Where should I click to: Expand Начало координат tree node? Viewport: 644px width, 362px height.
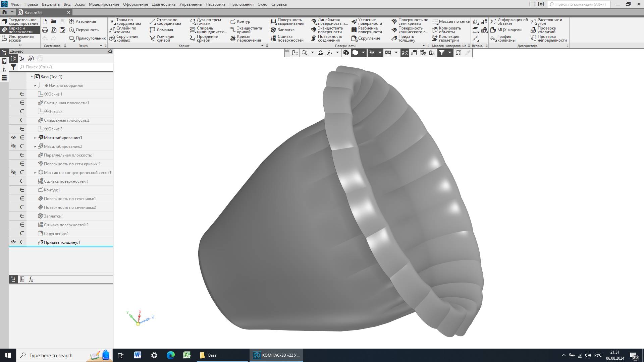pos(35,85)
